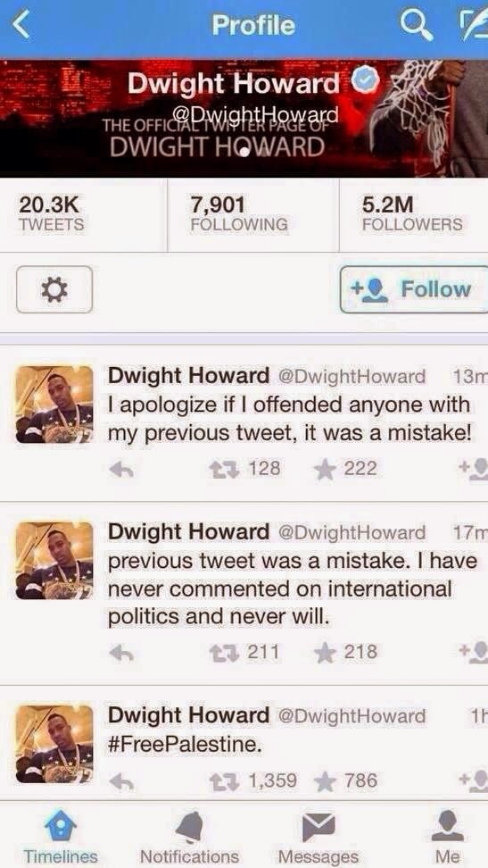Follow Dwight Howard's account

[414, 289]
